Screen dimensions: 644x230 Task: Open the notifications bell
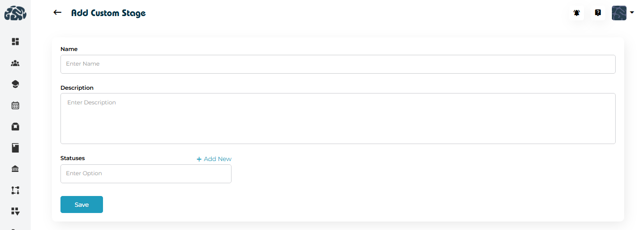pyautogui.click(x=577, y=13)
